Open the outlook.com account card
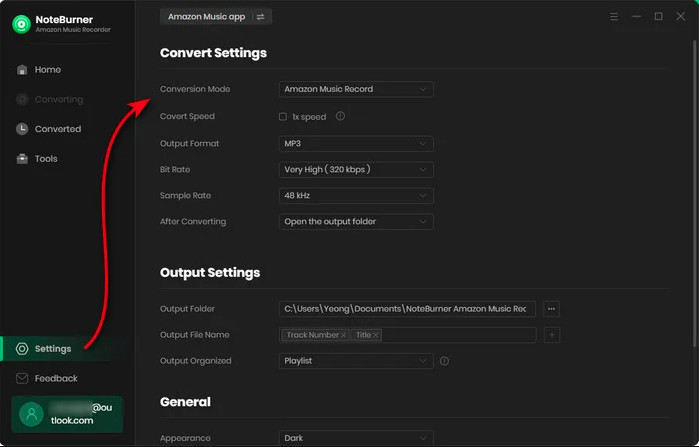This screenshot has height=447, width=699. [67, 414]
